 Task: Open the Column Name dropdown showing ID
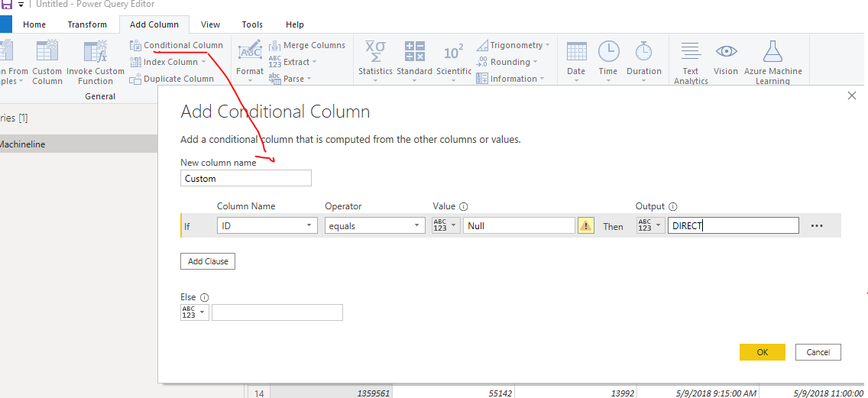coord(267,226)
